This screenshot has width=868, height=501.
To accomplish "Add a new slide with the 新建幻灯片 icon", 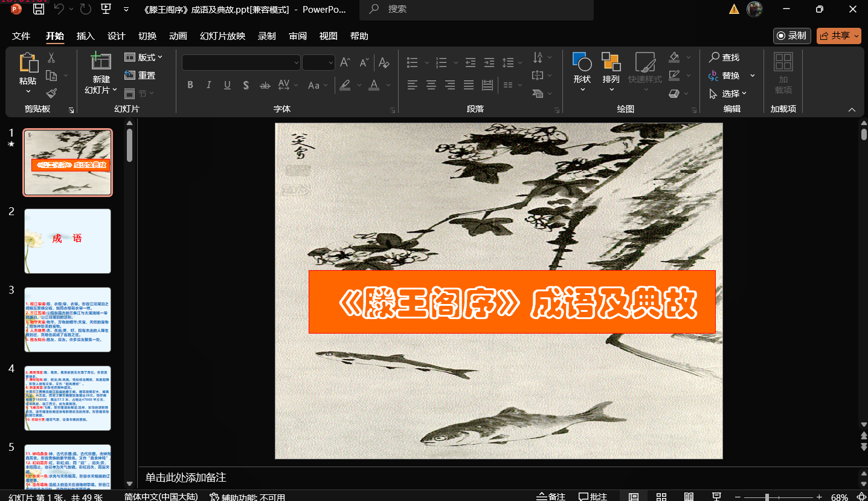I will 101,61.
